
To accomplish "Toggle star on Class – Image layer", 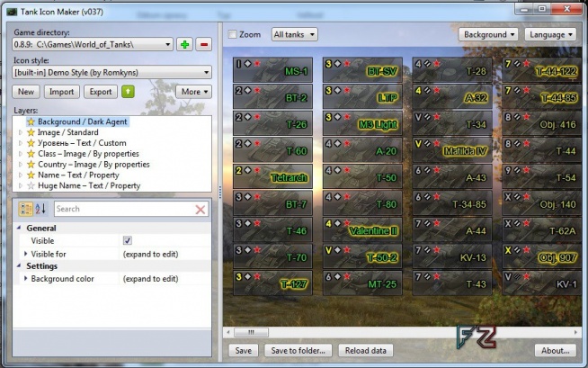I will (31, 154).
